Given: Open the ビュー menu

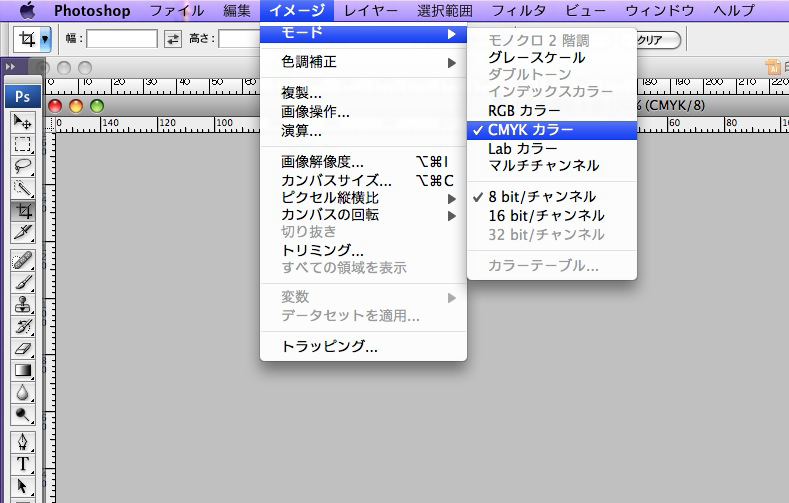Looking at the screenshot, I should [x=586, y=11].
